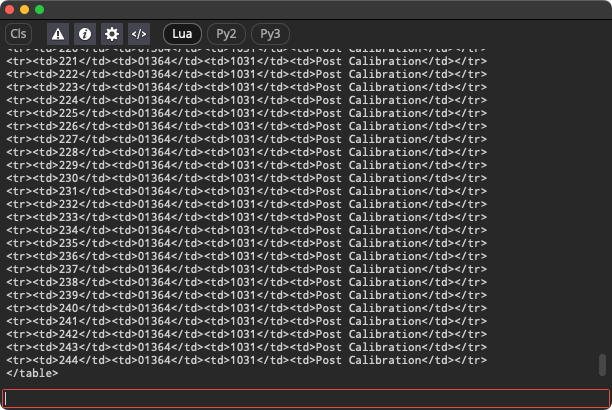Select the Lua interpreter mode

coord(182,34)
